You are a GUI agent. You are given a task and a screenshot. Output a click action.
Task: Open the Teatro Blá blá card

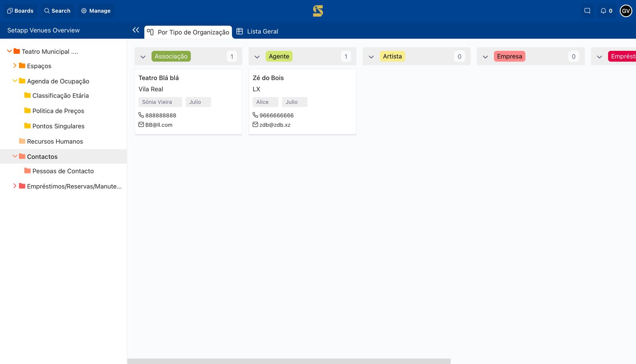[158, 78]
